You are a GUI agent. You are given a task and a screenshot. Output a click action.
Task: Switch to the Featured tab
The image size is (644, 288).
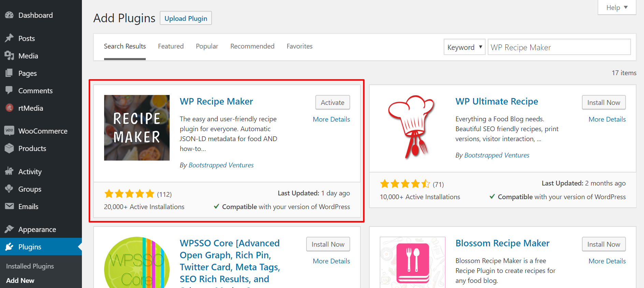pos(171,46)
